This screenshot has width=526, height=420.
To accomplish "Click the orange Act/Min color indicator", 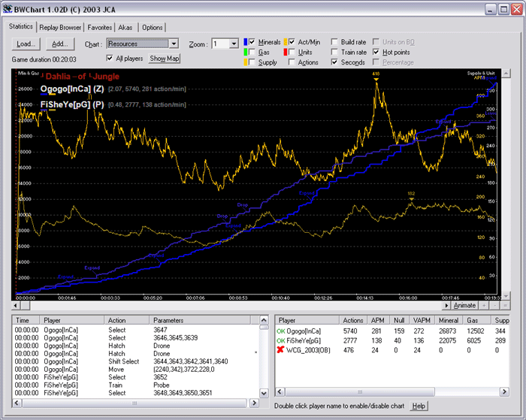I will 286,42.
